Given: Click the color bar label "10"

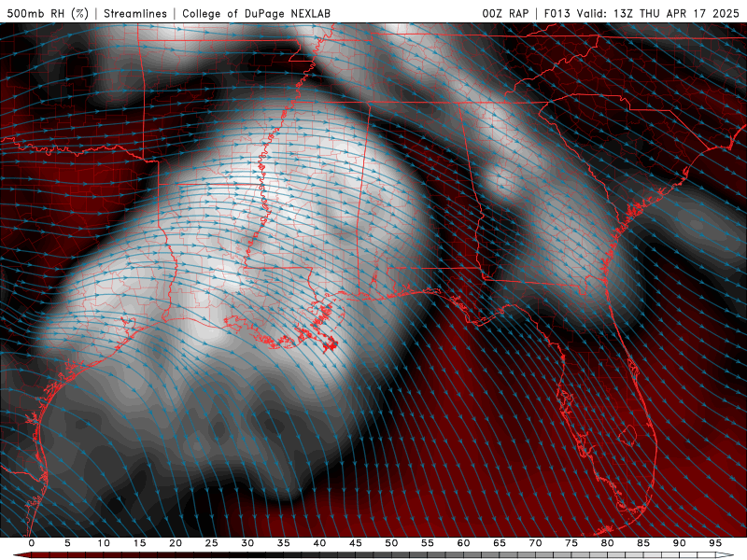Looking at the screenshot, I should coord(104,543).
